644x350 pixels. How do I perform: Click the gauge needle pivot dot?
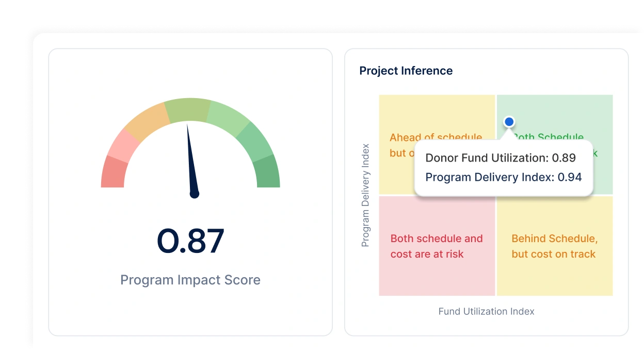point(195,194)
